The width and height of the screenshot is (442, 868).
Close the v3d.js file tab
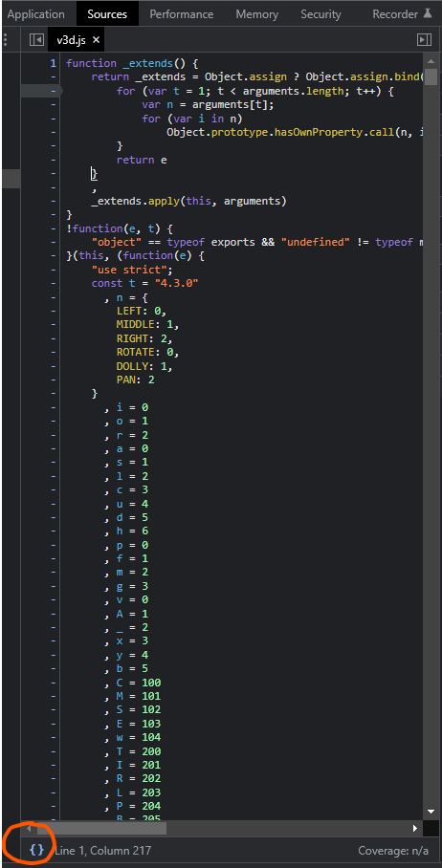tap(96, 40)
